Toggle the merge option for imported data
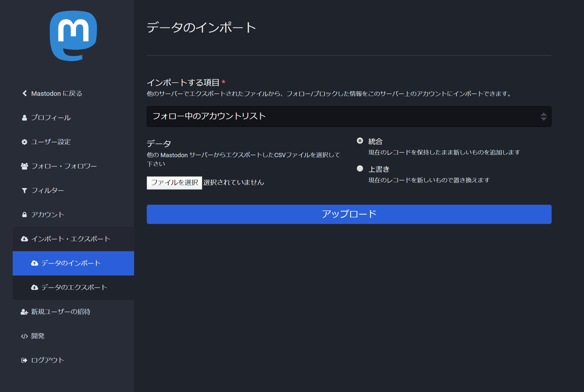The image size is (584, 392). pyautogui.click(x=360, y=141)
